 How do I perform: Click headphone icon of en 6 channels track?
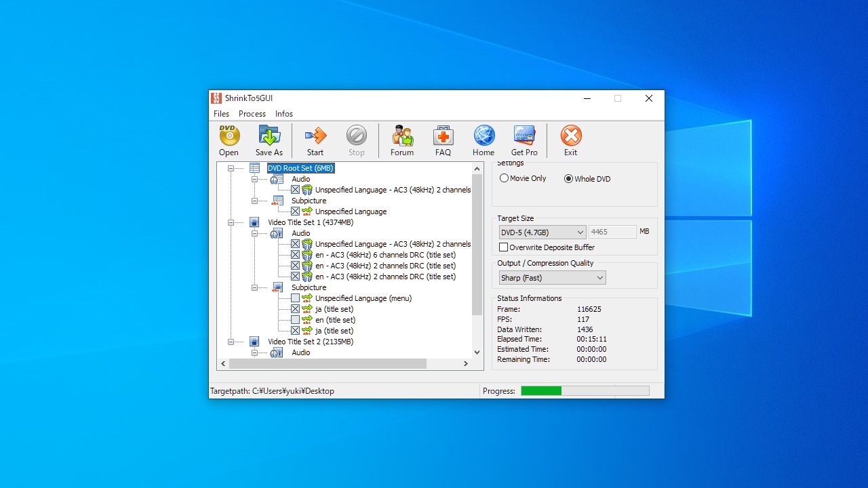[x=307, y=255]
